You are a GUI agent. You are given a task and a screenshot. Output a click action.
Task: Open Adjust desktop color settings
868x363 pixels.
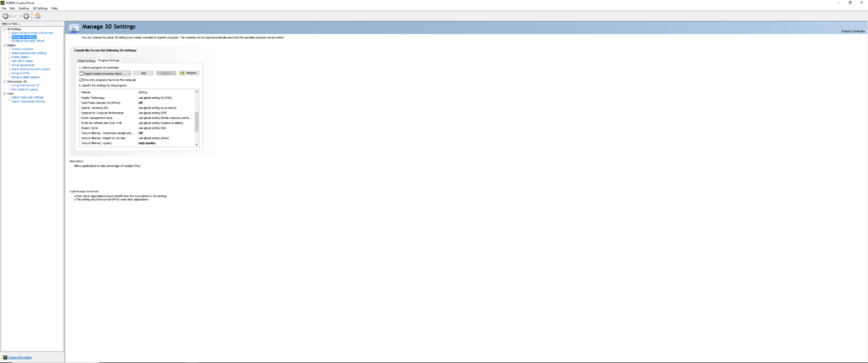pos(29,53)
